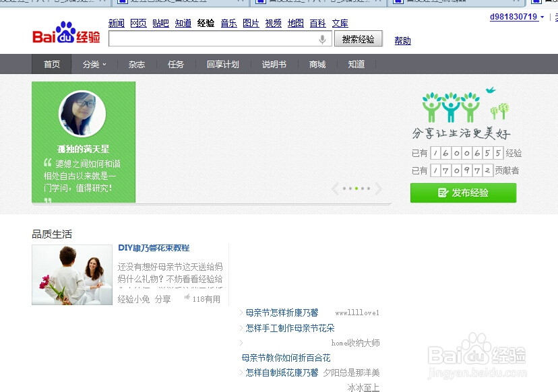Image resolution: width=558 pixels, height=392 pixels.
Task: Click the author name 孤独的满天星
Action: click(x=84, y=149)
